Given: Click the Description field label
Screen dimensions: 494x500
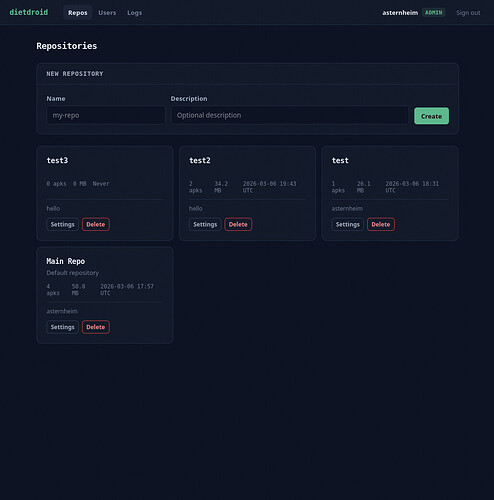Looking at the screenshot, I should pyautogui.click(x=189, y=99).
